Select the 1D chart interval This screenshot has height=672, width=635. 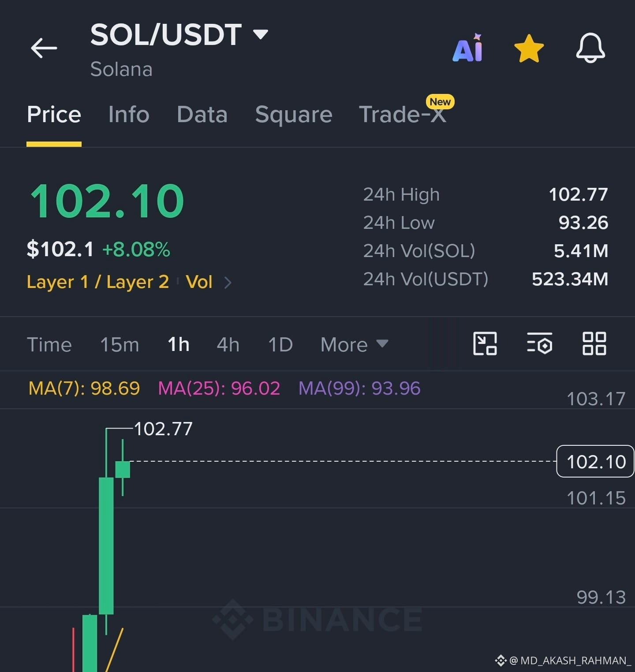point(280,344)
